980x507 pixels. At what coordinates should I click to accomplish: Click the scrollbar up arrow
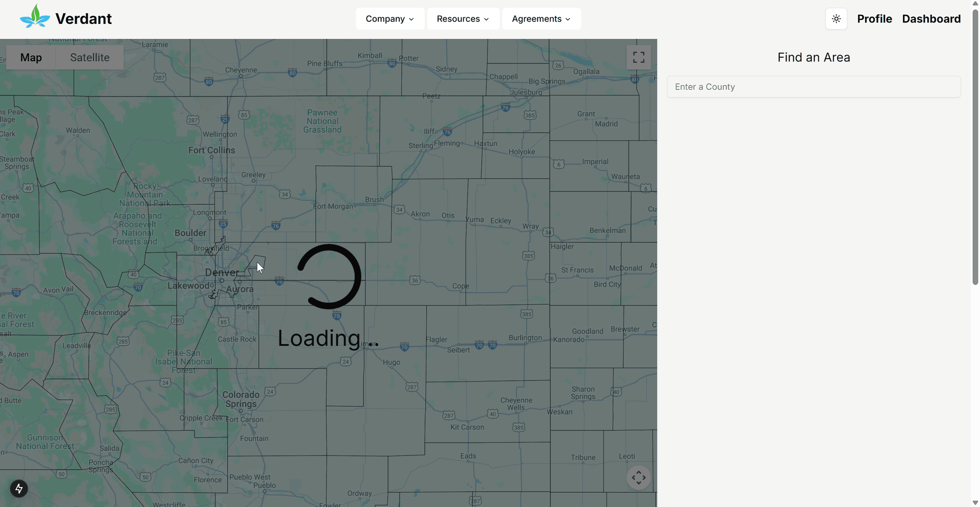coord(975,4)
